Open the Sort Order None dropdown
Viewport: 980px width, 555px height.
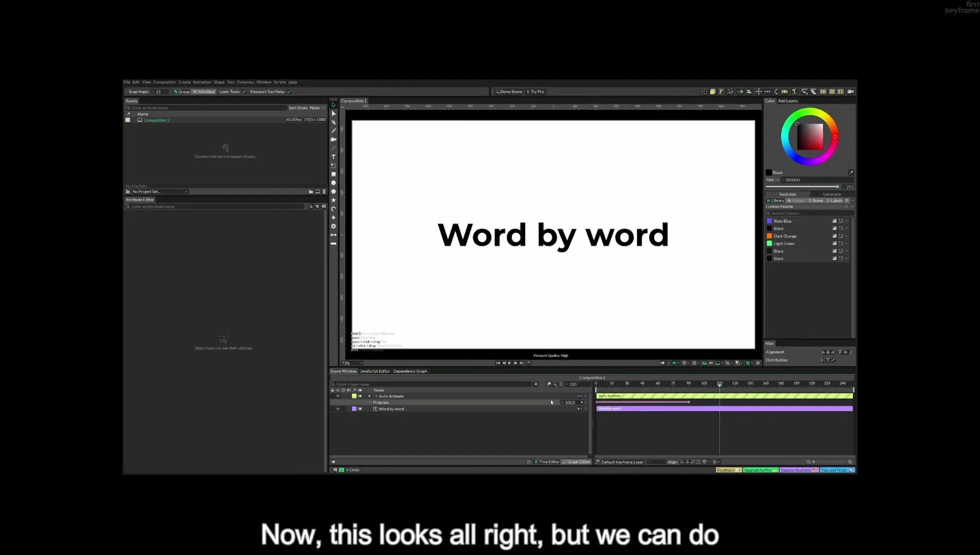click(x=317, y=108)
